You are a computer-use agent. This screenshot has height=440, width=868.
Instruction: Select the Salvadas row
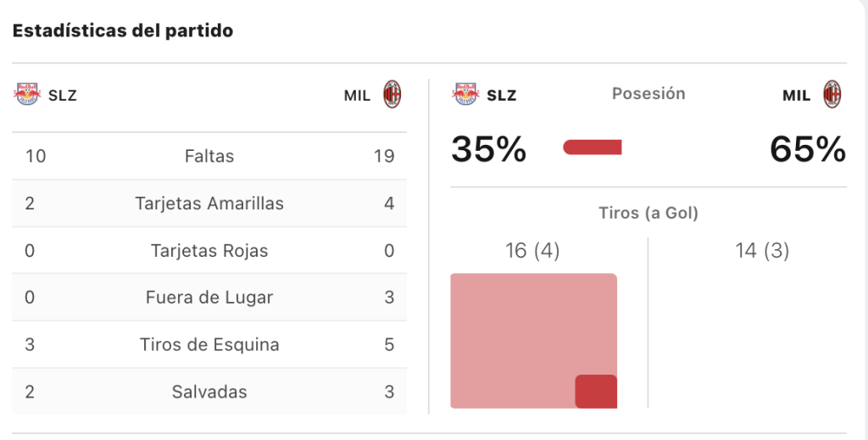tap(209, 392)
